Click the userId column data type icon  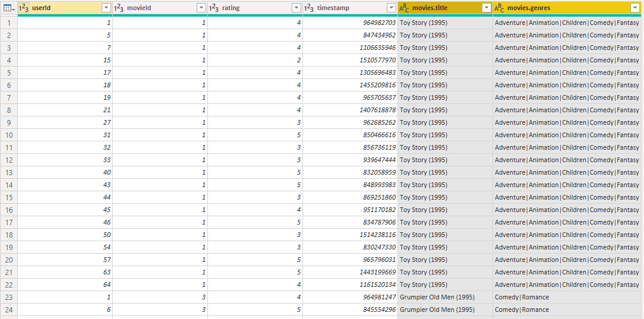[x=24, y=8]
